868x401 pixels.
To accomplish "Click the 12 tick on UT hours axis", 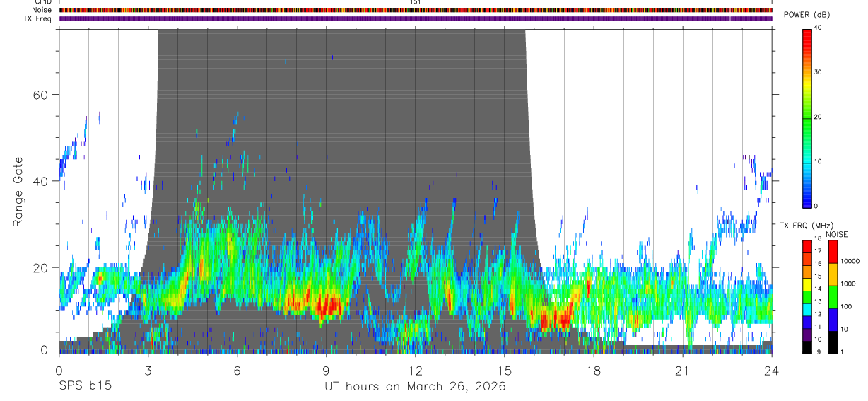I will coord(415,370).
